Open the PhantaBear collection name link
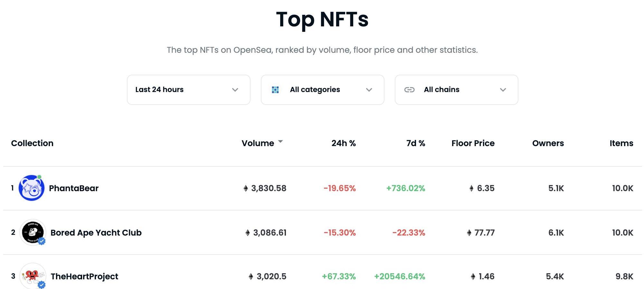The image size is (644, 289). click(74, 188)
